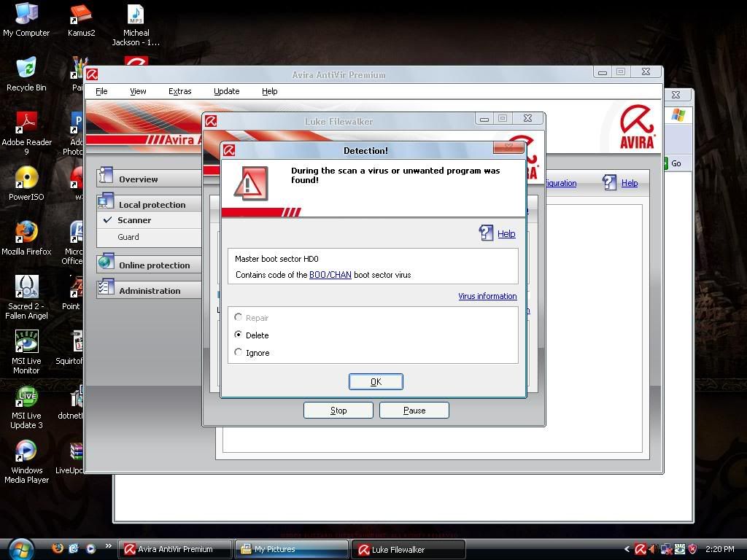Switch to Luke Filewalker taskbar button
747x560 pixels.
pyautogui.click(x=409, y=549)
